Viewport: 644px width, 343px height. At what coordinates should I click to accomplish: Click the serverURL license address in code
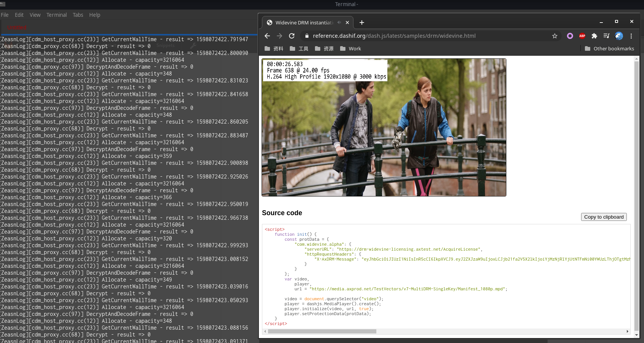coord(408,249)
